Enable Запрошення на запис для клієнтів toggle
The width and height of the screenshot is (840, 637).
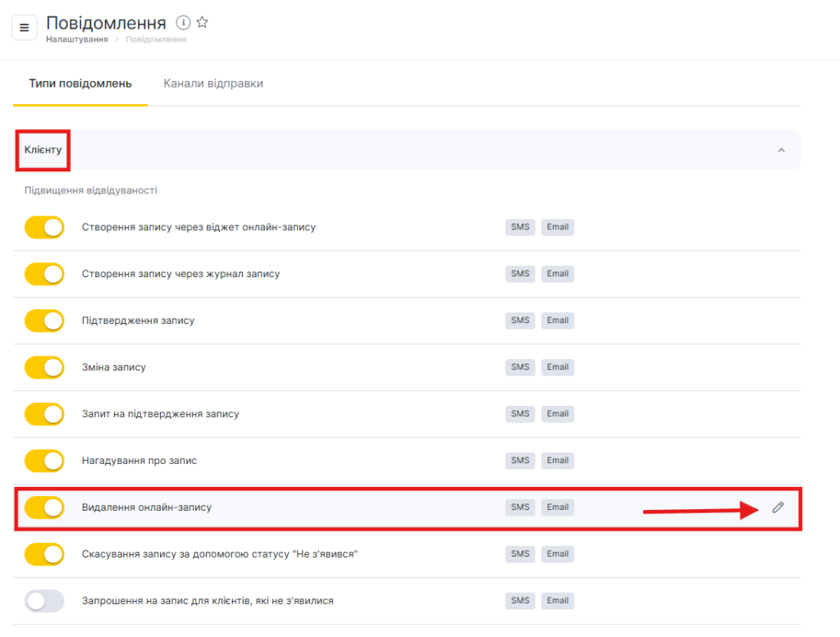pyautogui.click(x=44, y=601)
